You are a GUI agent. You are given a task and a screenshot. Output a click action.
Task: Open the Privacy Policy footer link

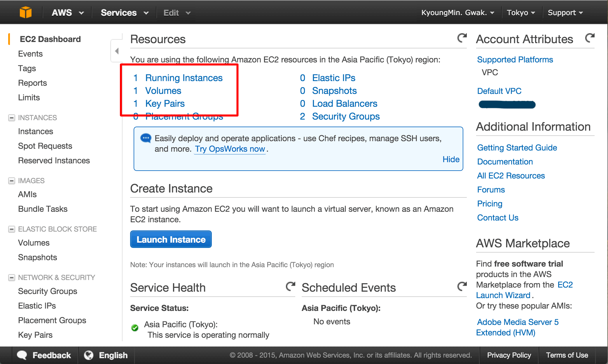pyautogui.click(x=509, y=355)
